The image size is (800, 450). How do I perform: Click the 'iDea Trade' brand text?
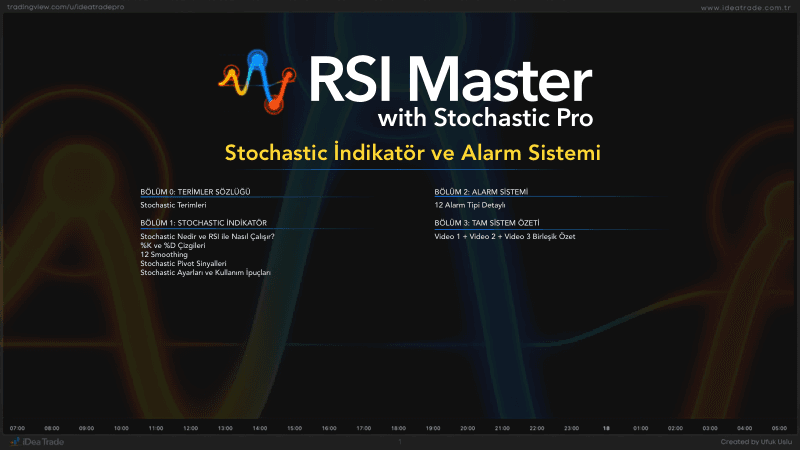pos(43,442)
